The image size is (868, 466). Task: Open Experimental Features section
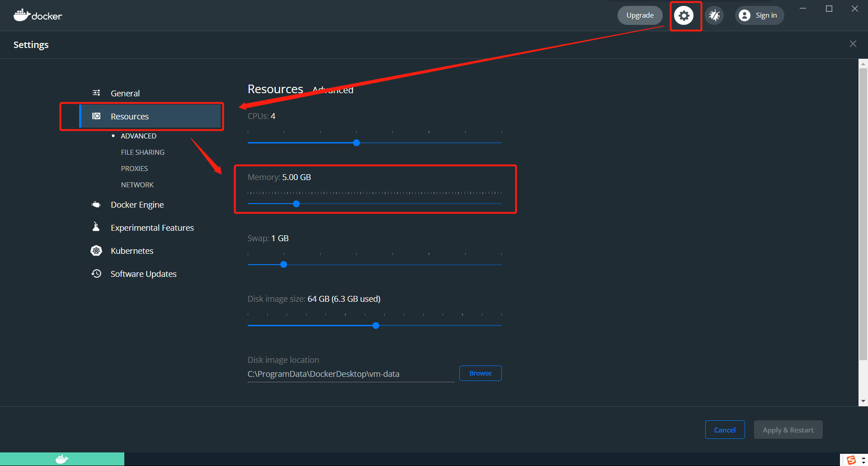(x=151, y=228)
